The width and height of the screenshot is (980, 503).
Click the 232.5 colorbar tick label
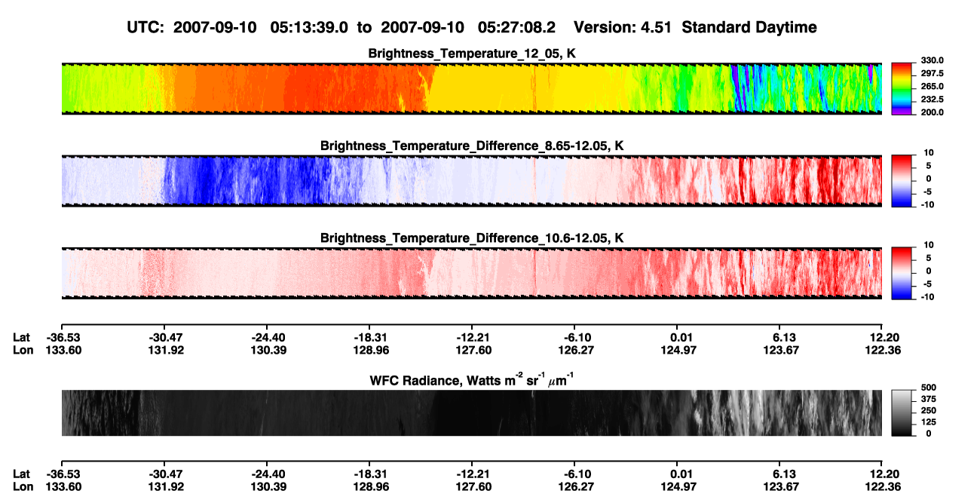(932, 100)
